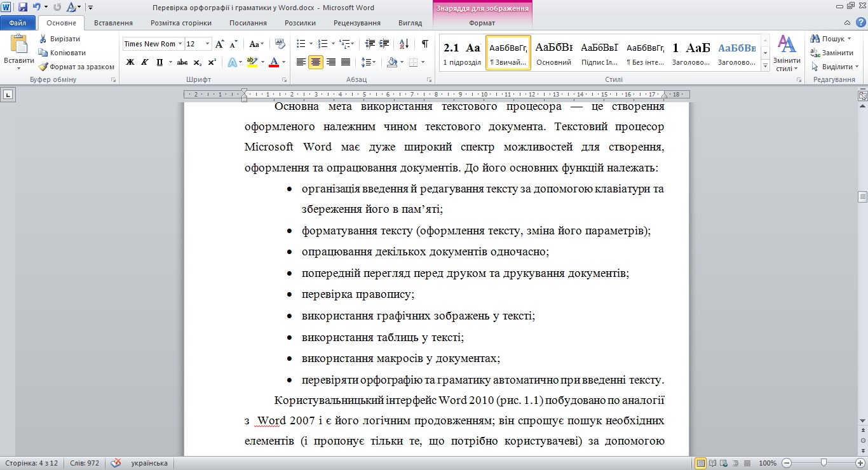Image resolution: width=868 pixels, height=470 pixels.
Task: Apply style 1 підрозділ
Action: [462, 53]
